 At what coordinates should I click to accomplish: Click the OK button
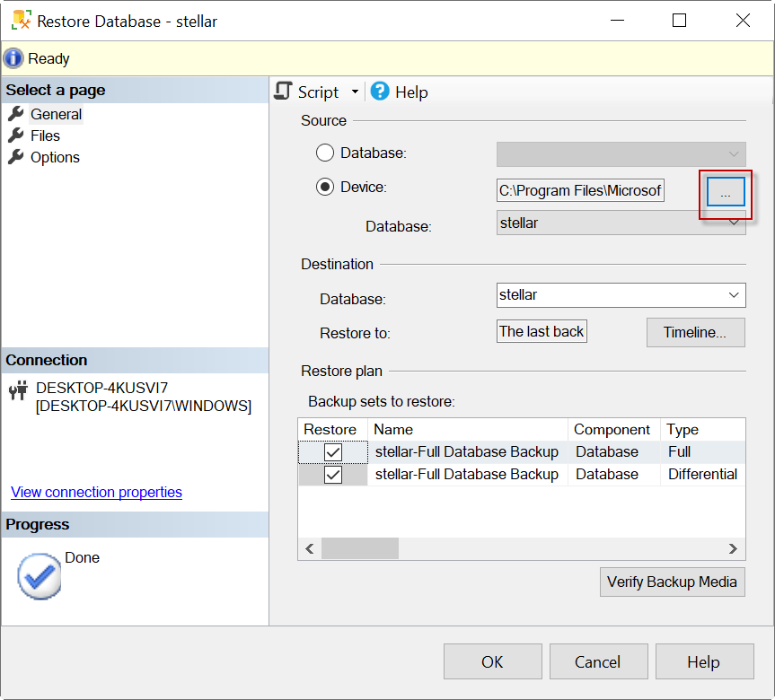[x=492, y=661]
